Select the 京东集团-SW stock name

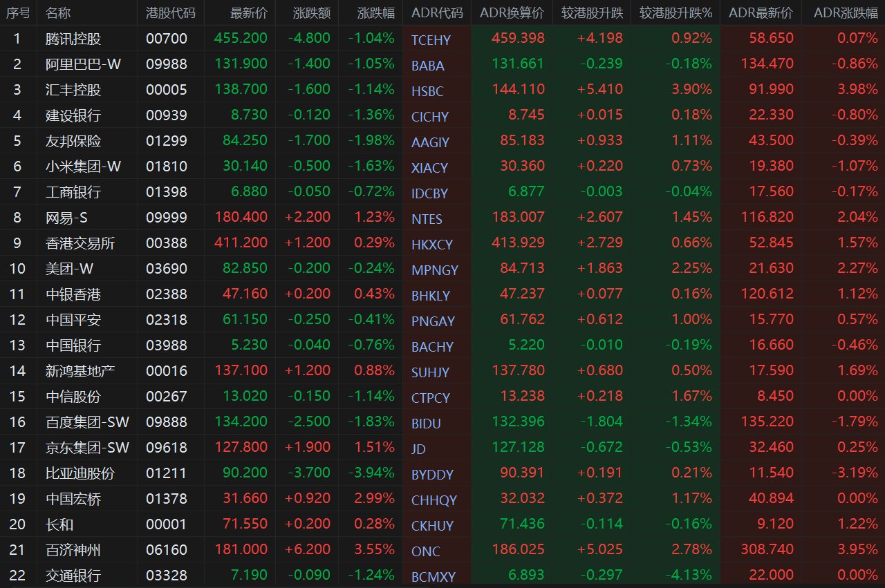pos(88,448)
